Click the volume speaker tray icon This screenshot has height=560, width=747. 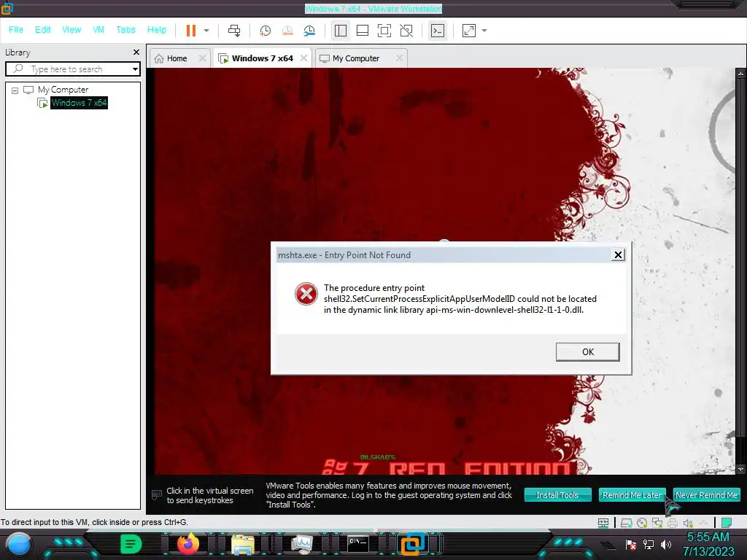tap(666, 544)
